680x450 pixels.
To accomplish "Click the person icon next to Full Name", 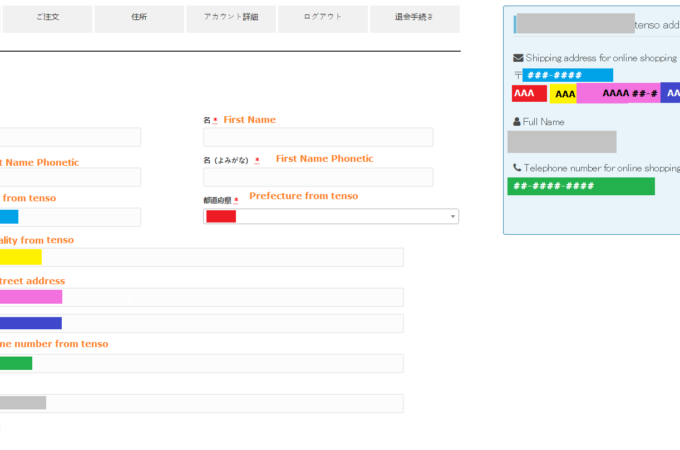I will click(x=517, y=122).
